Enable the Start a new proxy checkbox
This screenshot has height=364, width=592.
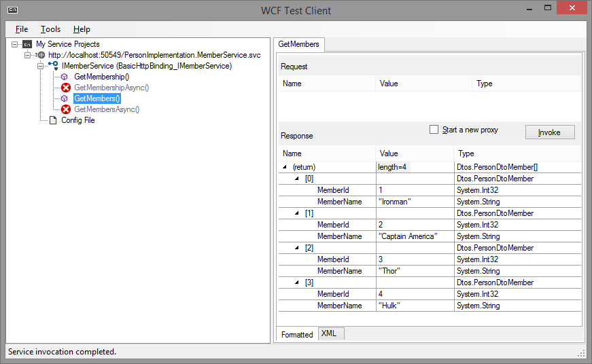(434, 130)
